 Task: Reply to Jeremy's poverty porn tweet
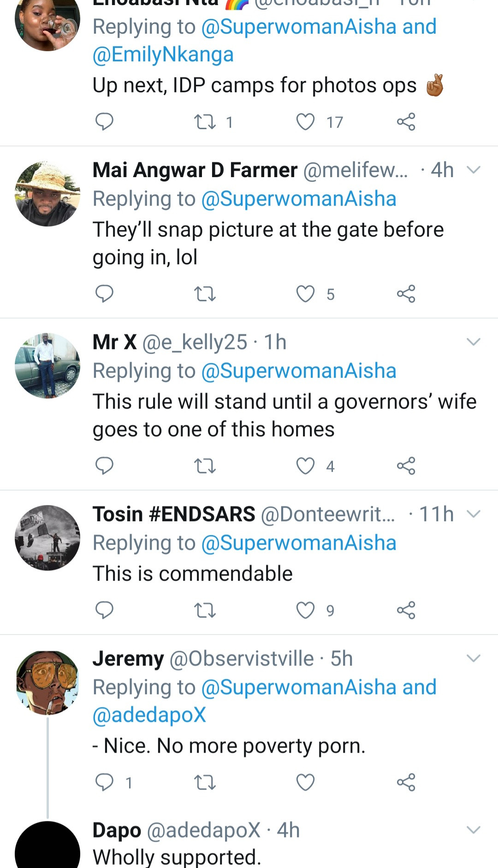click(x=104, y=782)
